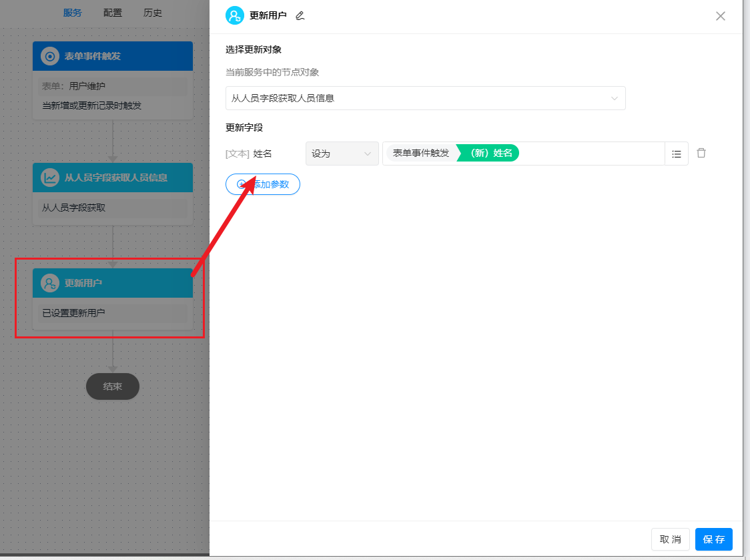Viewport: 750px width, 560px height.
Task: Click the green (新)姓名 variable tag
Action: click(487, 153)
